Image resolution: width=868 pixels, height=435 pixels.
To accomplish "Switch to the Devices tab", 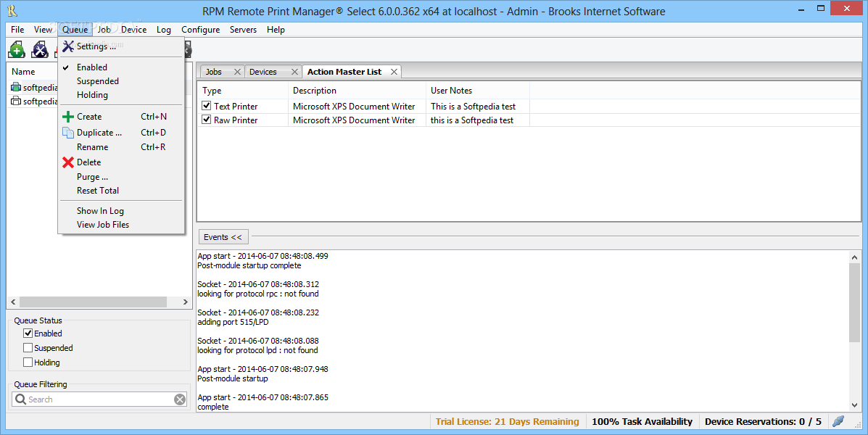I will 263,72.
